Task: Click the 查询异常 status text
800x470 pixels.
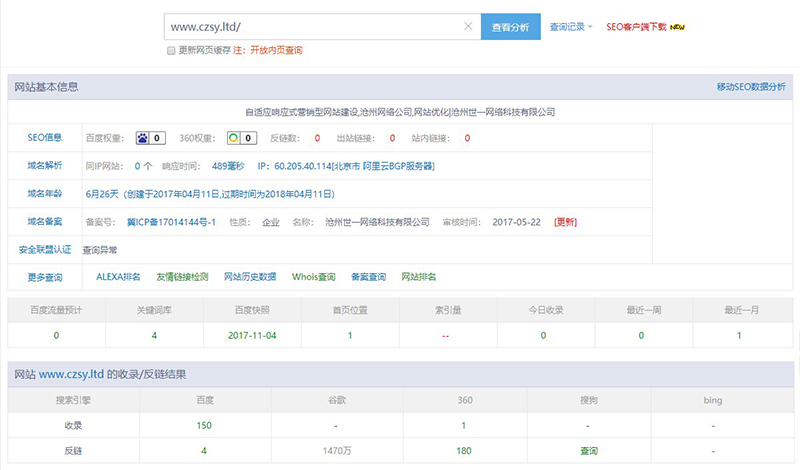Action: coord(100,250)
